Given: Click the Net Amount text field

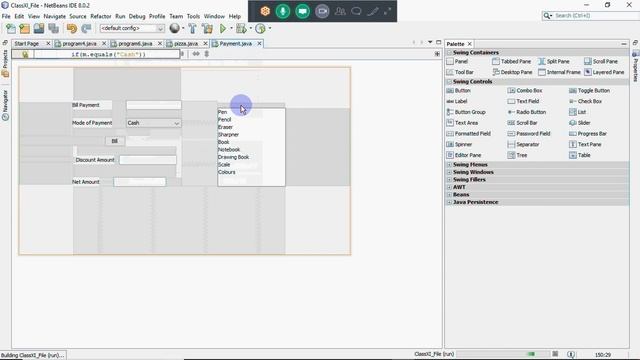Looking at the screenshot, I should (x=140, y=182).
